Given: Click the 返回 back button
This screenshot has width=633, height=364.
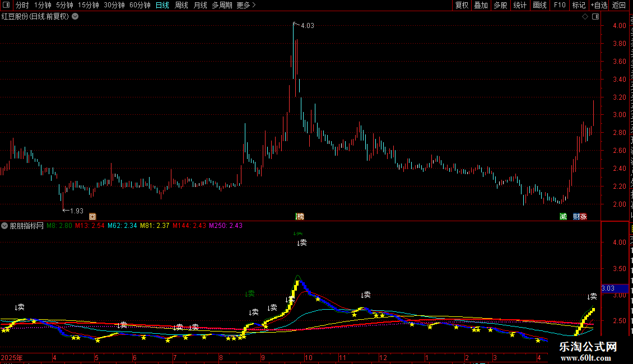Looking at the screenshot, I should click(x=619, y=5).
